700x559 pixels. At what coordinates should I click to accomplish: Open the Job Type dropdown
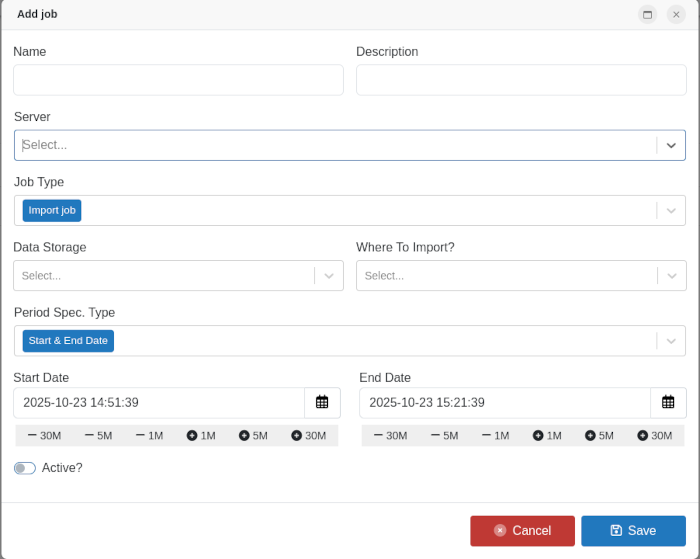click(671, 210)
